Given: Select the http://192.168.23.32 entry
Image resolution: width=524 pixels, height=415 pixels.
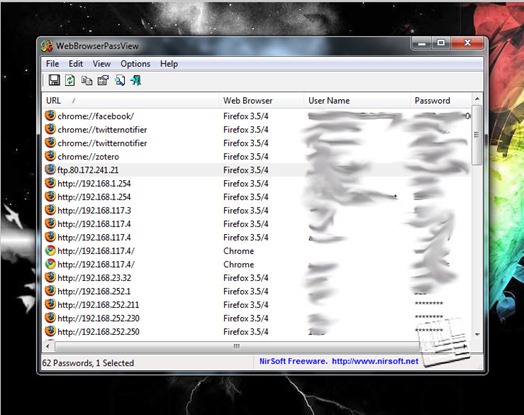Looking at the screenshot, I should [94, 278].
